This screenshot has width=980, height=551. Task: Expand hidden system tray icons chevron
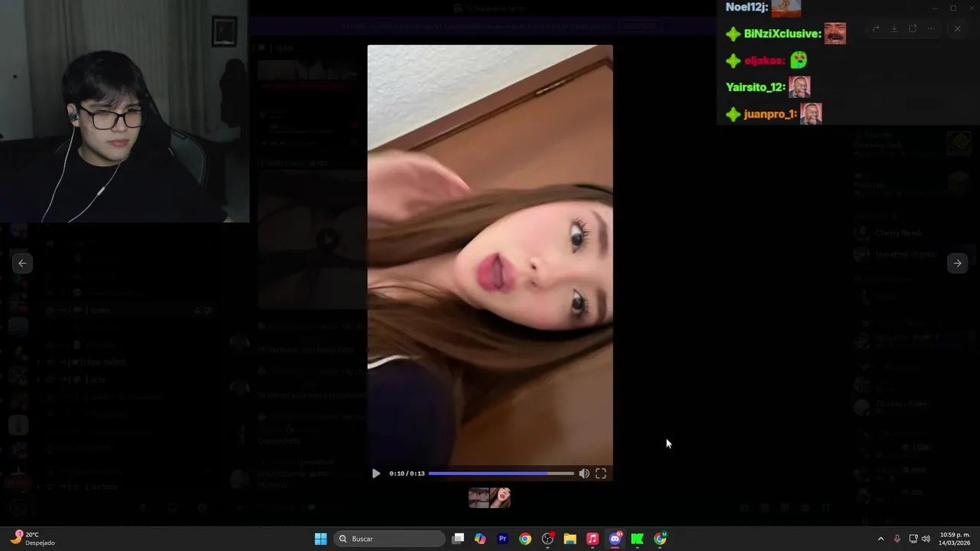pyautogui.click(x=880, y=539)
